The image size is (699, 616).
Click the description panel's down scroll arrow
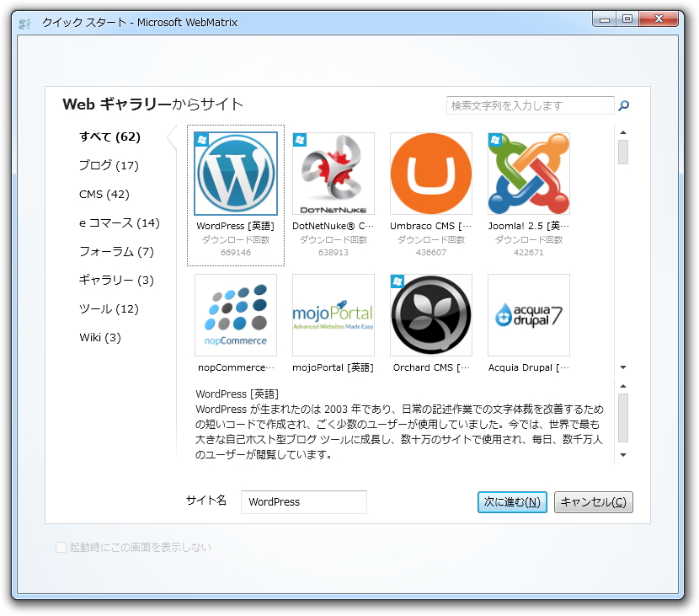pyautogui.click(x=623, y=454)
